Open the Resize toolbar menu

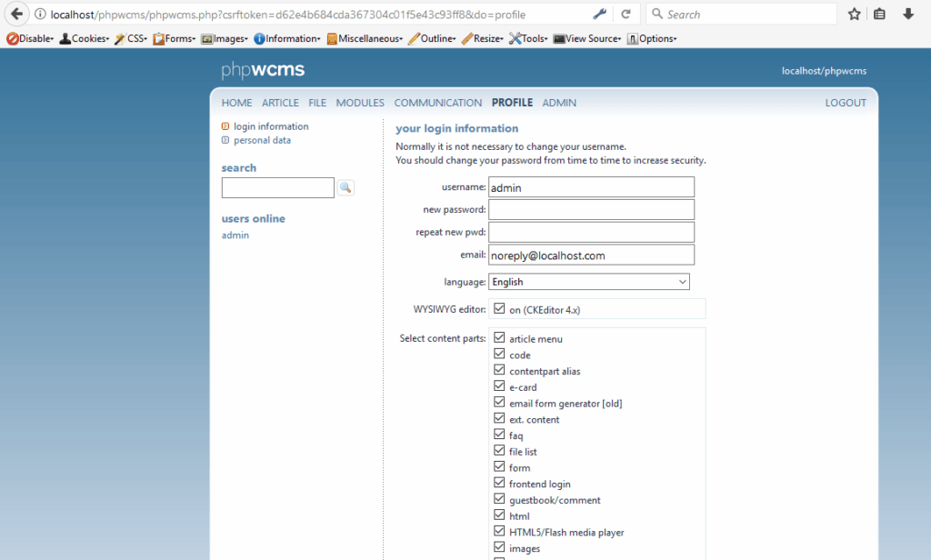click(x=482, y=38)
